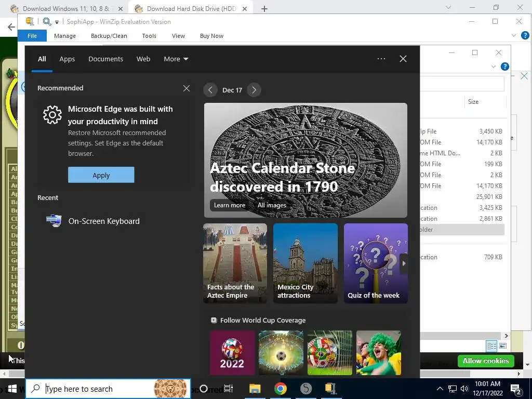Screen dimensions: 532x399
Task: Open the 2022 World Cup thumbnail
Action: coord(232,353)
